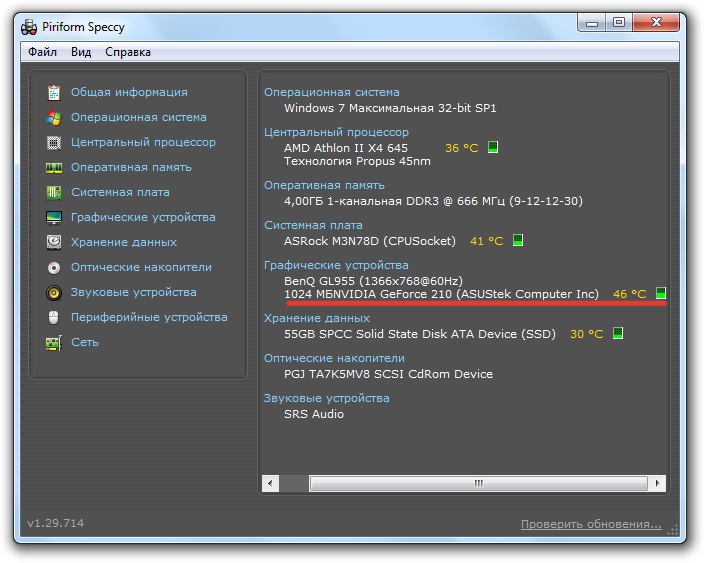Viewport: 705px width, 563px height.
Task: Click the CPU temperature green indicator
Action: coord(492,148)
